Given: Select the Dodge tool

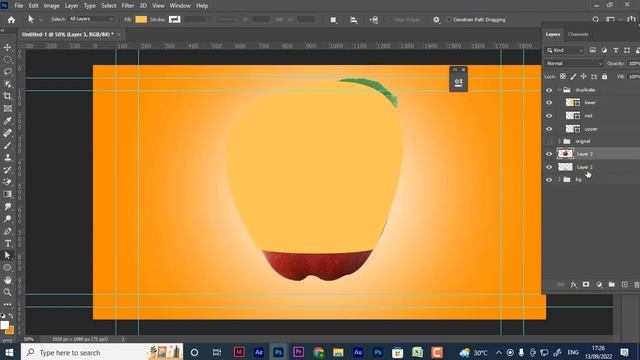Looking at the screenshot, I should pos(7,219).
